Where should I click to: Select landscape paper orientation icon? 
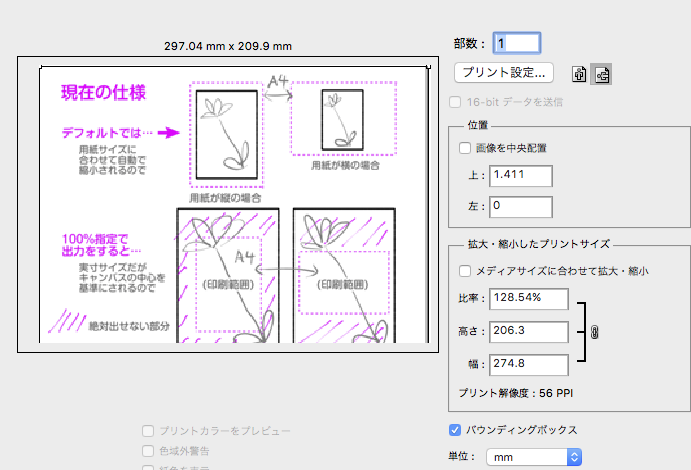point(602,74)
